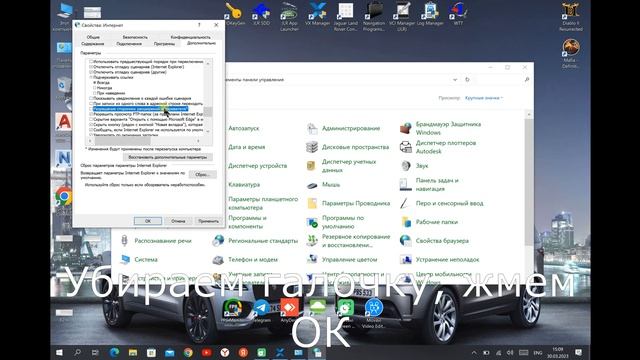Switch to the Подключения tab

(129, 44)
